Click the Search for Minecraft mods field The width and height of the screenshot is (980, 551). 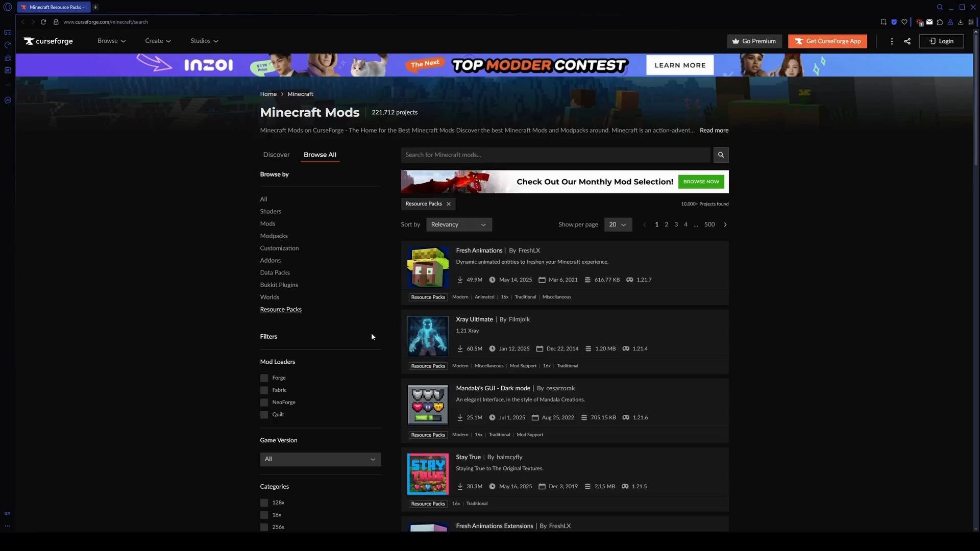[555, 155]
